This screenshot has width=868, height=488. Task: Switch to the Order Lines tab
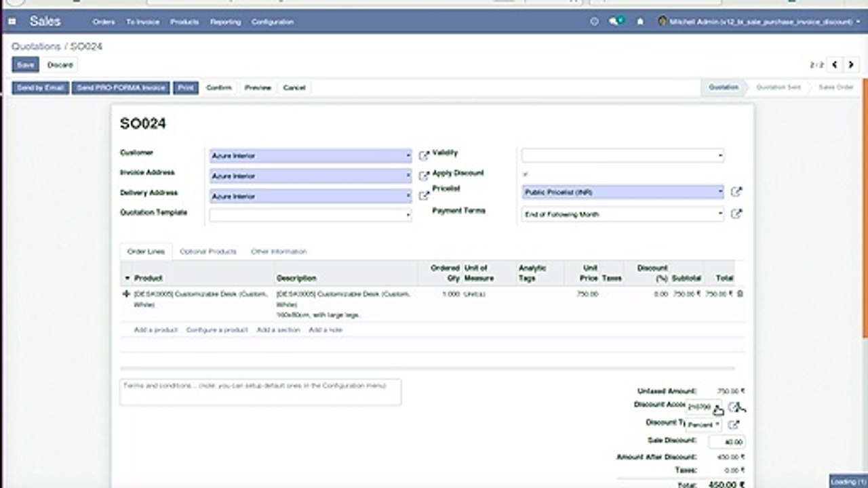click(x=146, y=251)
